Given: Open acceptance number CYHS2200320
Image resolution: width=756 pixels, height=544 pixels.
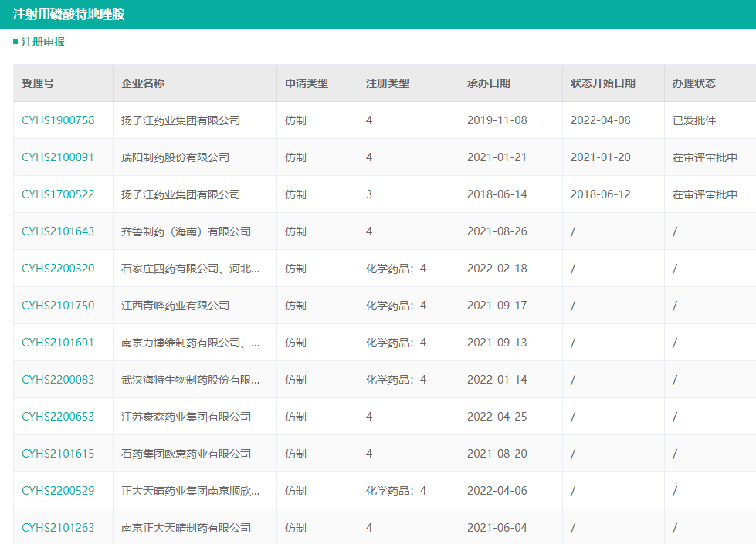Looking at the screenshot, I should click(x=58, y=269).
